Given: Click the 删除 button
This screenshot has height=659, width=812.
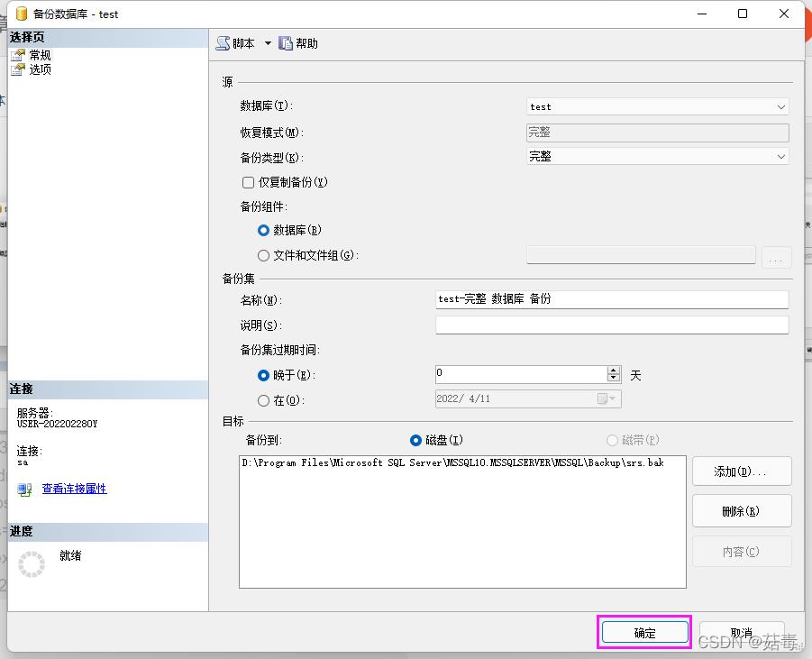Looking at the screenshot, I should [742, 511].
